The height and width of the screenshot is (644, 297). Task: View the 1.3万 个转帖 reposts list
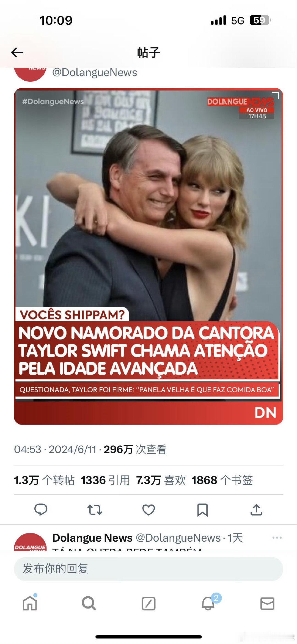click(x=44, y=480)
